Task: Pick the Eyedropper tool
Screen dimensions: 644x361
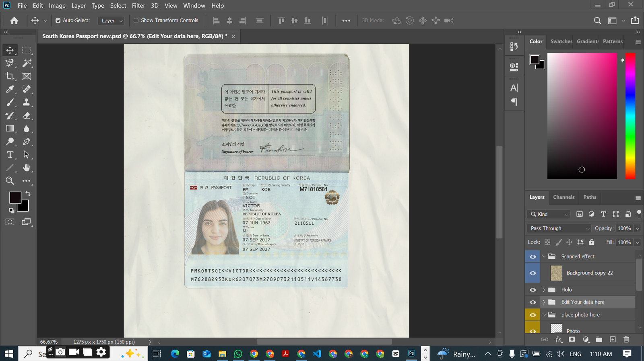Action: tap(10, 89)
